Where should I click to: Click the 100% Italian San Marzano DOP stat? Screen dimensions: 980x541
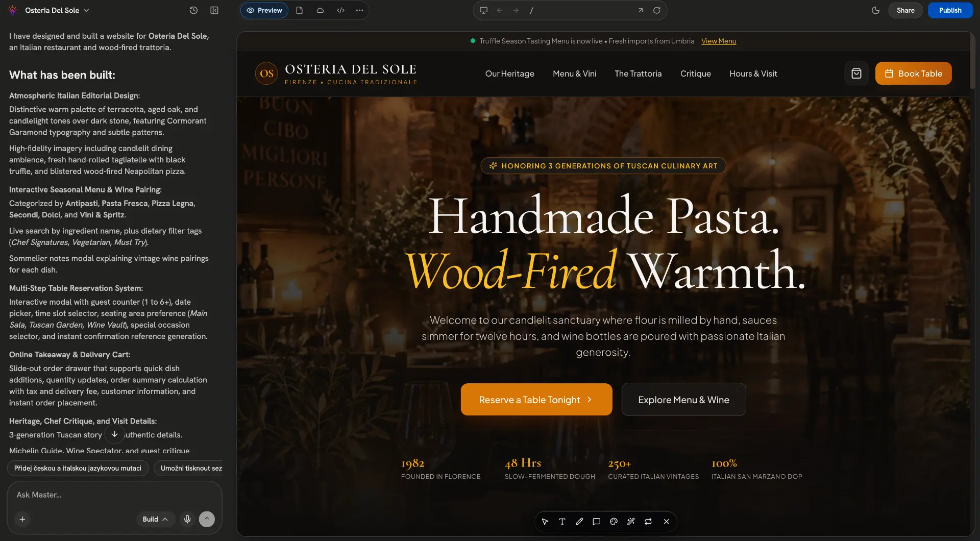(757, 469)
